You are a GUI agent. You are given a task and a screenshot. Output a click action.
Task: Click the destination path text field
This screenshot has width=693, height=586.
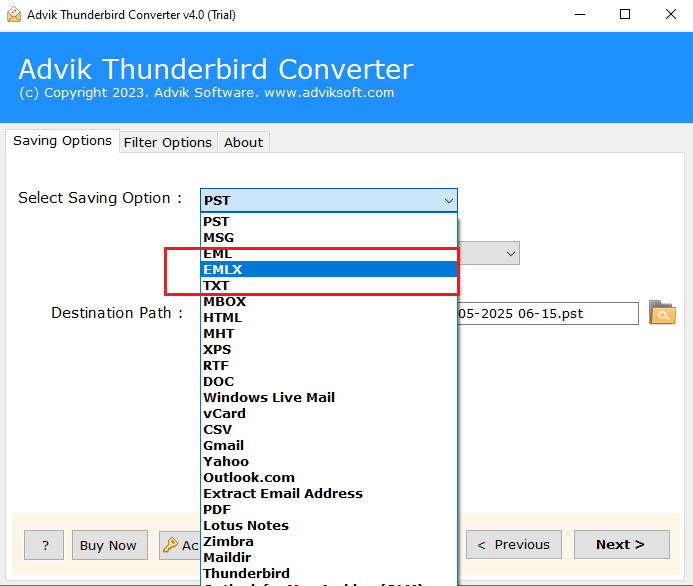[x=548, y=313]
